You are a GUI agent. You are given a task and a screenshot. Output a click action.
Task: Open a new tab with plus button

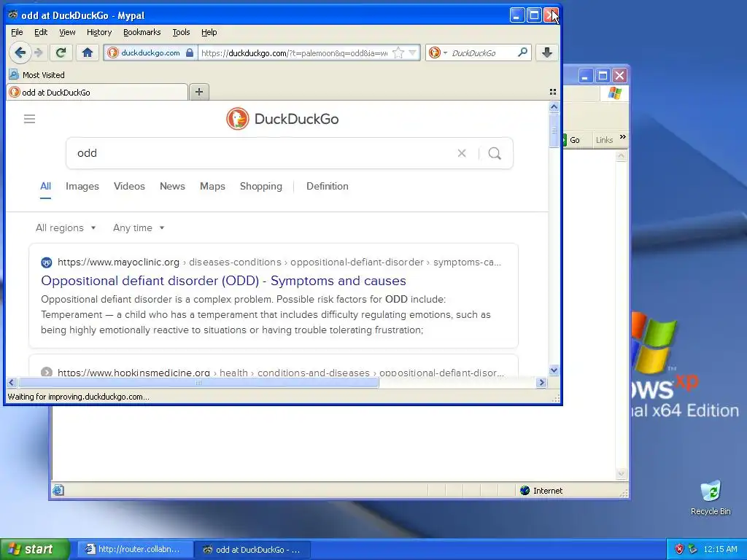pos(199,92)
